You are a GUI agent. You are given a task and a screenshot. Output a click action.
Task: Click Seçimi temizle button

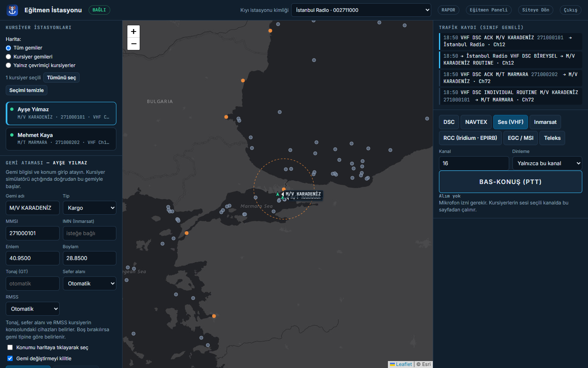pos(27,90)
